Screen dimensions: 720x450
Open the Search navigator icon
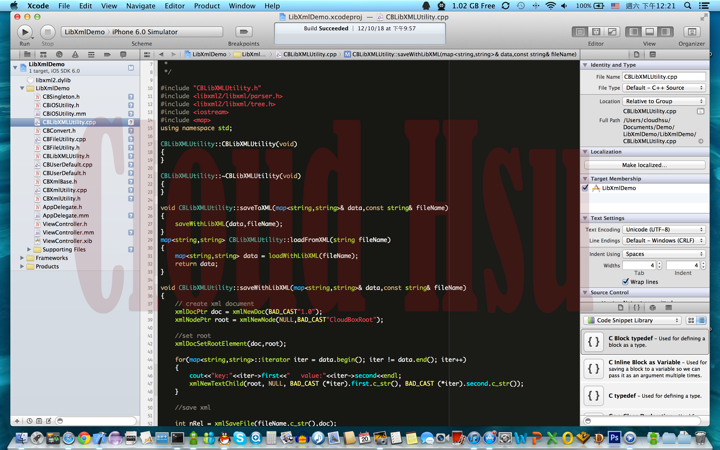59,54
